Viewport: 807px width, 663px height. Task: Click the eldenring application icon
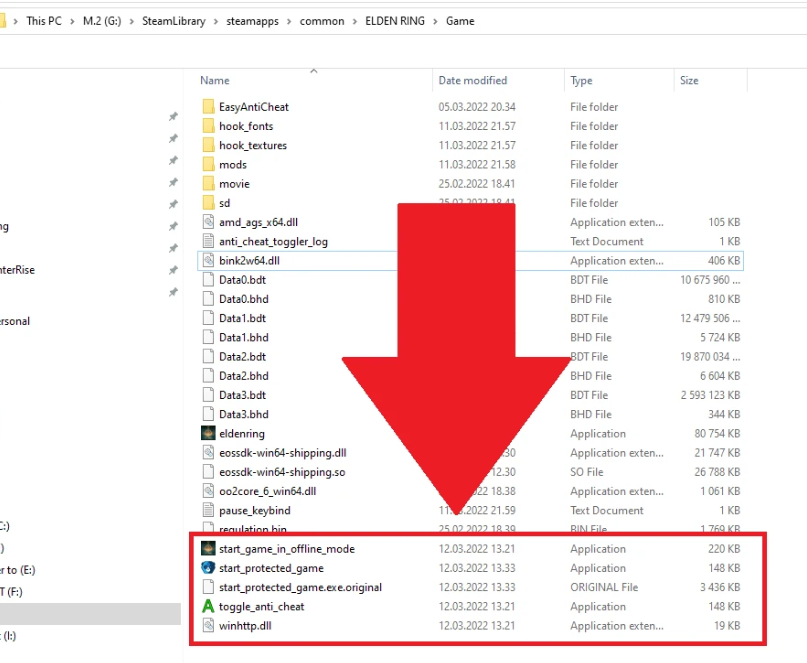[208, 434]
